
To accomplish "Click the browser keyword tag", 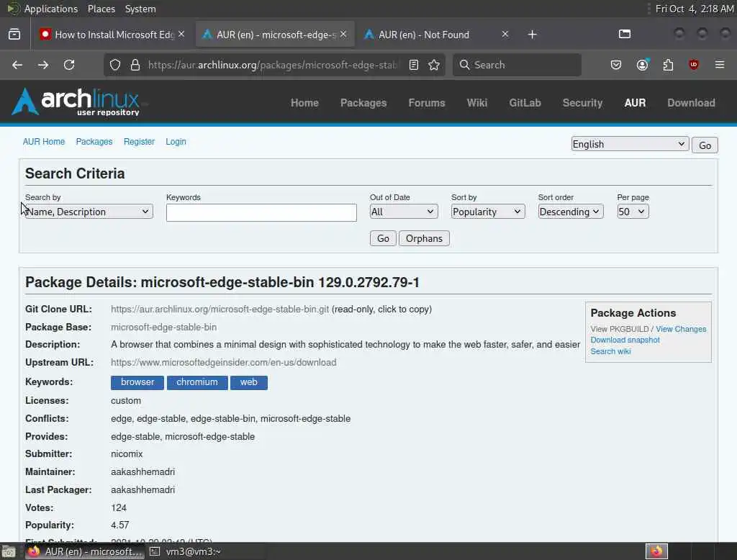I will (137, 382).
